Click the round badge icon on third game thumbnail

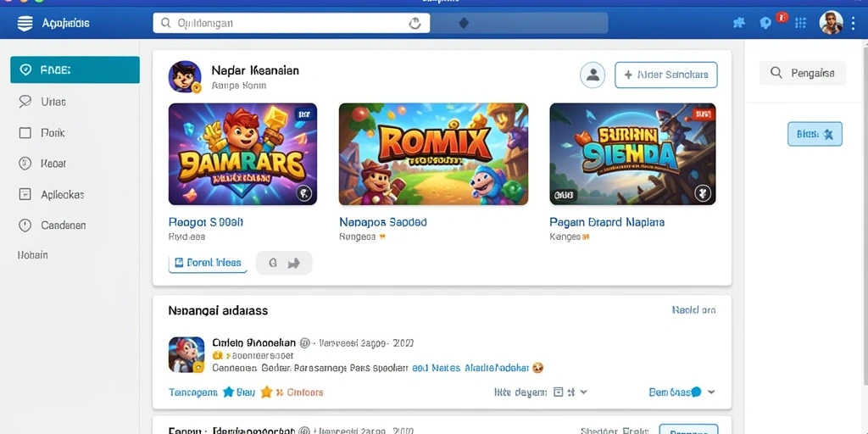[703, 193]
